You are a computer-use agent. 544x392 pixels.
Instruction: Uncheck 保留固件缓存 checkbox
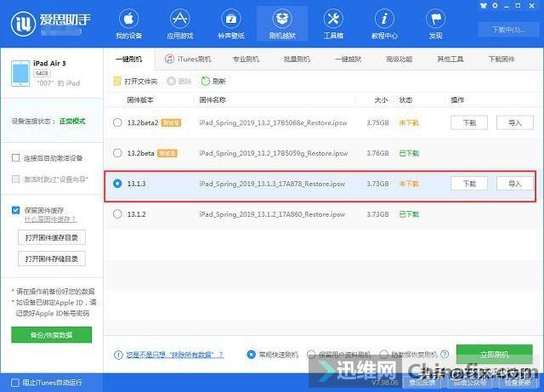coord(15,210)
